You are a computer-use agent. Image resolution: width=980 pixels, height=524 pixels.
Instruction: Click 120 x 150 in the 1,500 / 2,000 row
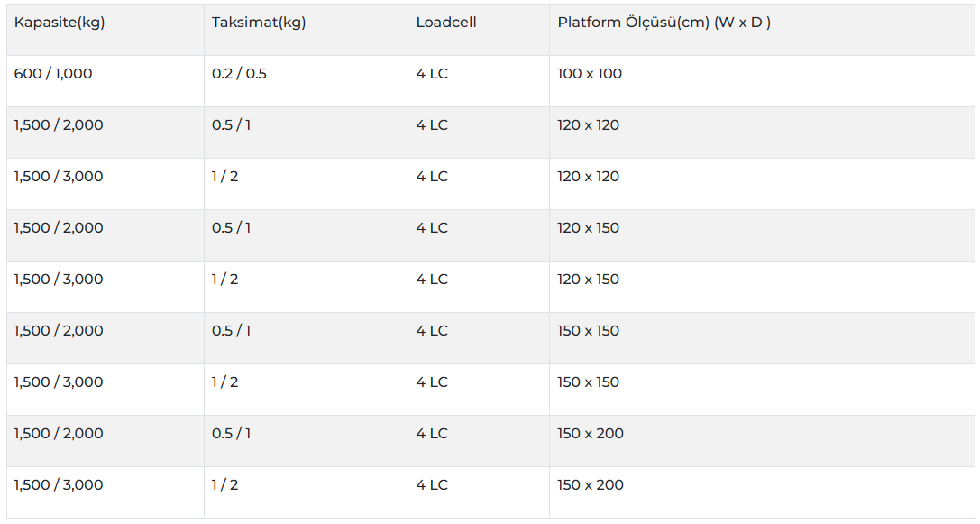coord(589,228)
